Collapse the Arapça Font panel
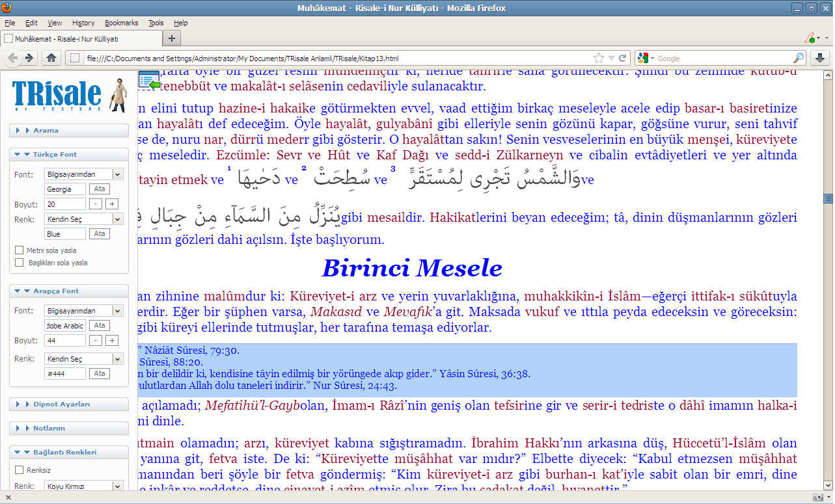 click(x=69, y=291)
